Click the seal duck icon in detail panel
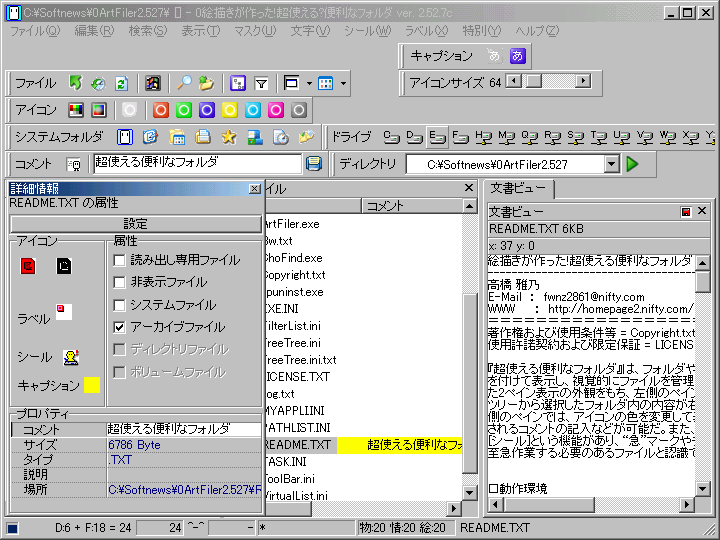The image size is (720, 540). tap(71, 357)
